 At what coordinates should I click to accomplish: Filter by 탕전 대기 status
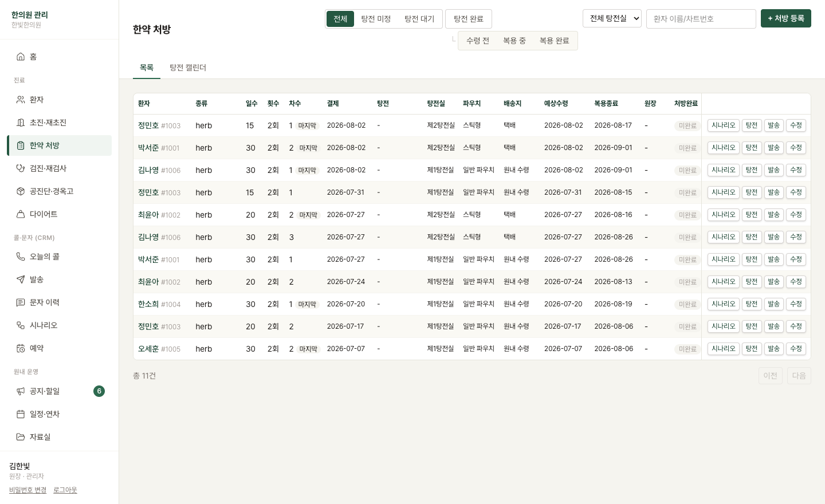click(x=419, y=19)
